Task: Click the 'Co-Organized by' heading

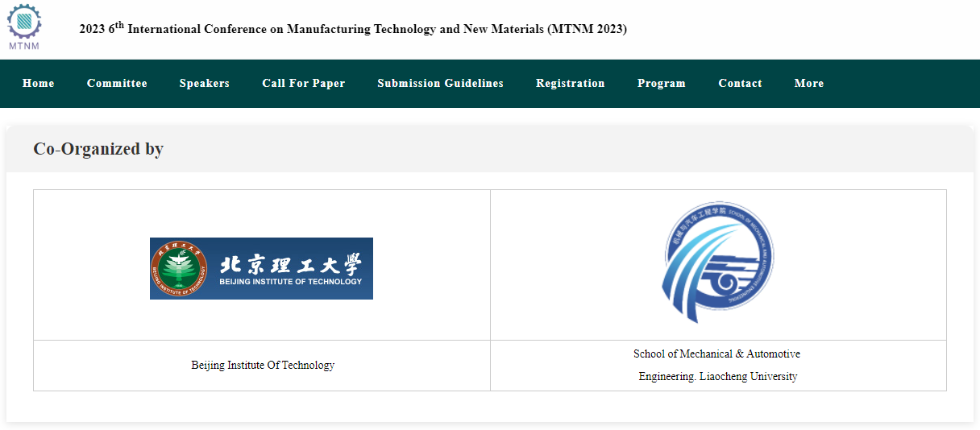Action: click(x=98, y=148)
